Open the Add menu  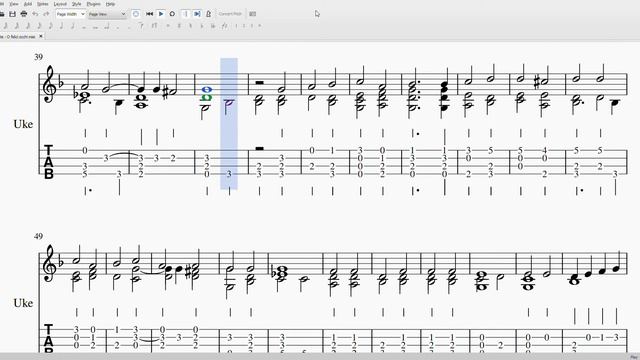(x=28, y=4)
